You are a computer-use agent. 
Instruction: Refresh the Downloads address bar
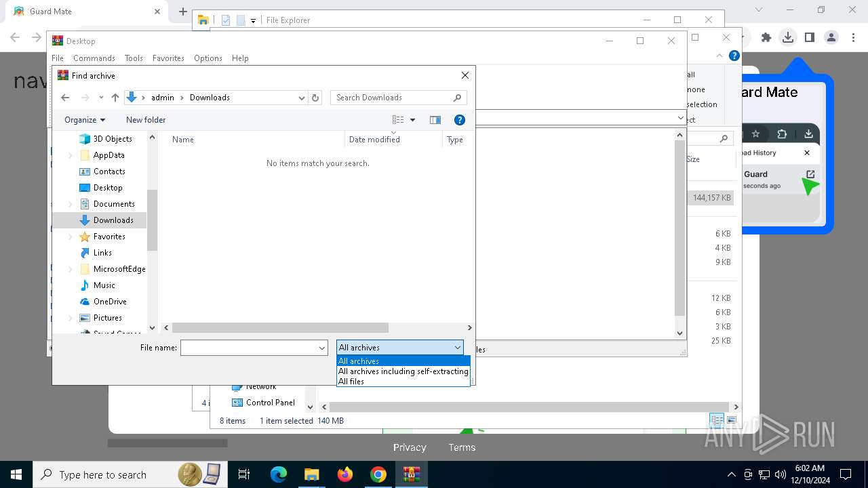point(315,98)
